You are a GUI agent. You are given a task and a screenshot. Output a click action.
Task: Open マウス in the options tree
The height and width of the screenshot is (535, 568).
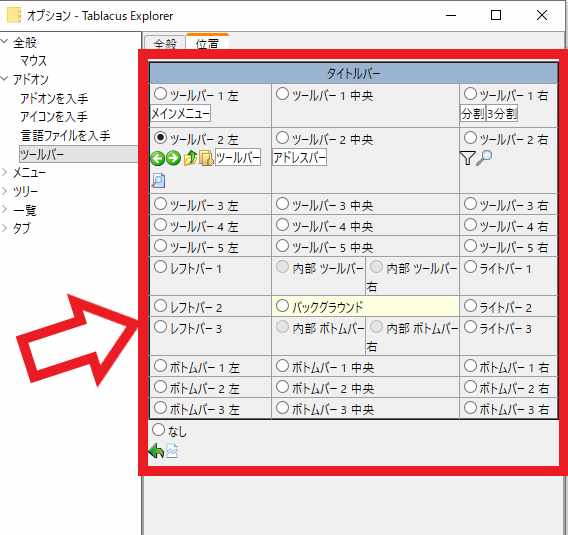click(x=34, y=60)
